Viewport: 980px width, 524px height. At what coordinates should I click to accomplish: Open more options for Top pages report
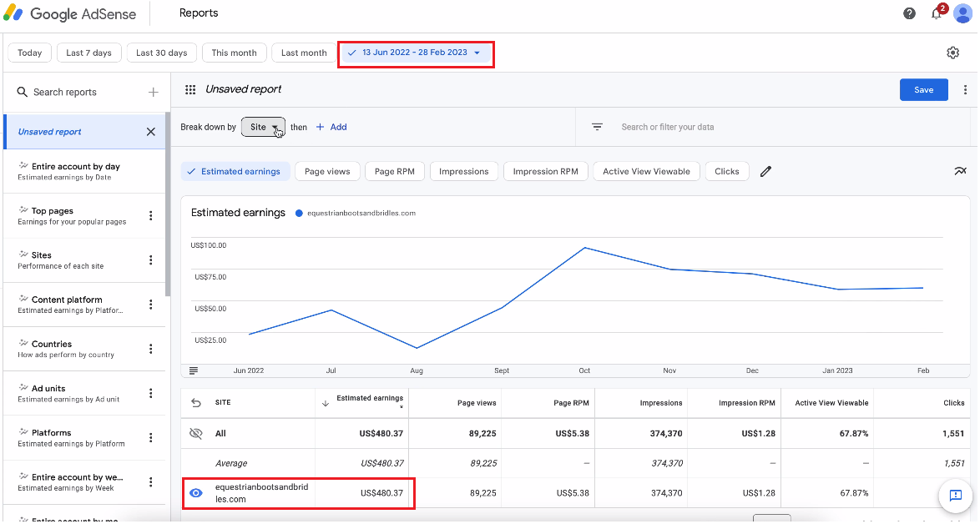(x=150, y=216)
